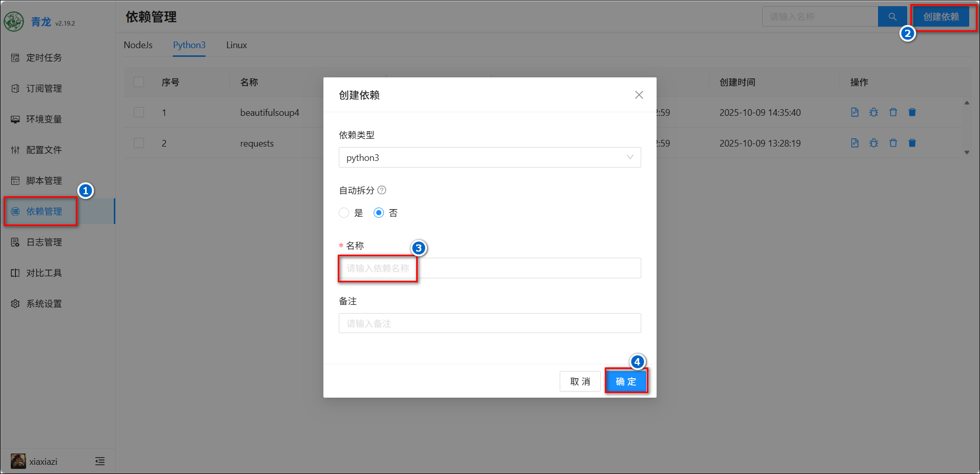Click the help icon next to 自动拆分
Image resolution: width=980 pixels, height=474 pixels.
click(382, 190)
